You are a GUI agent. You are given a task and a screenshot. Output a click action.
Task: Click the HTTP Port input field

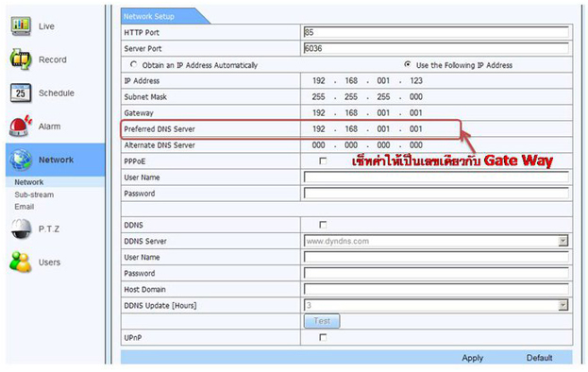tap(436, 32)
